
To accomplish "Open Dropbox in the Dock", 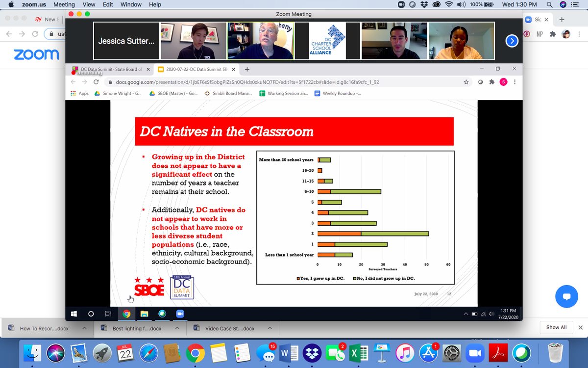I will (312, 353).
